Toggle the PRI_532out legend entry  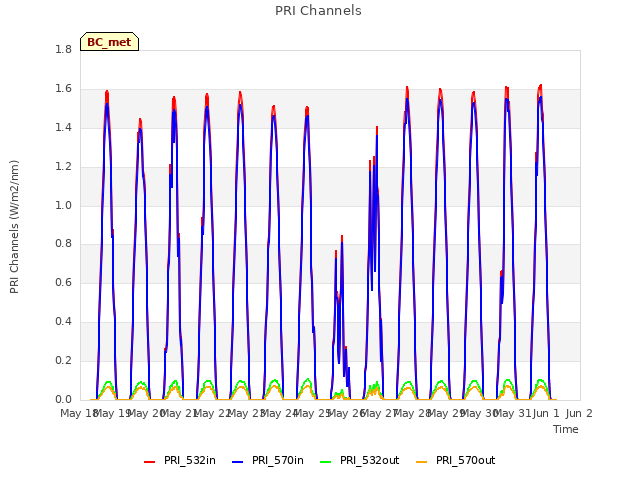(360, 460)
